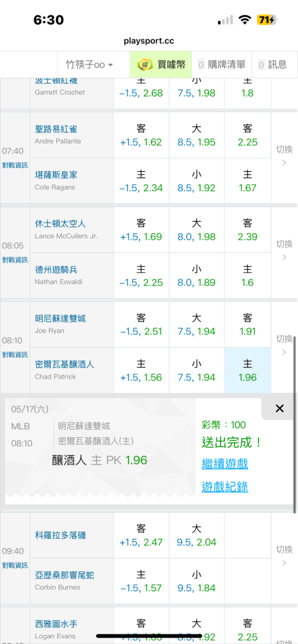Open 對戰資訊 for the 07:40 game

(x=15, y=165)
